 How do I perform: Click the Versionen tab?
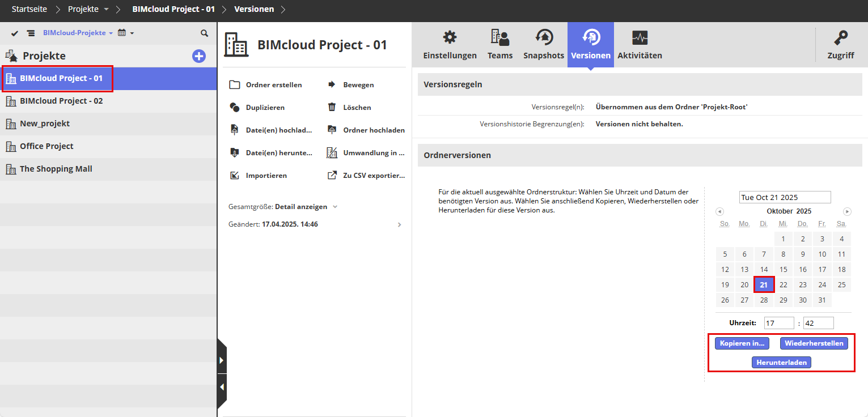tap(591, 45)
